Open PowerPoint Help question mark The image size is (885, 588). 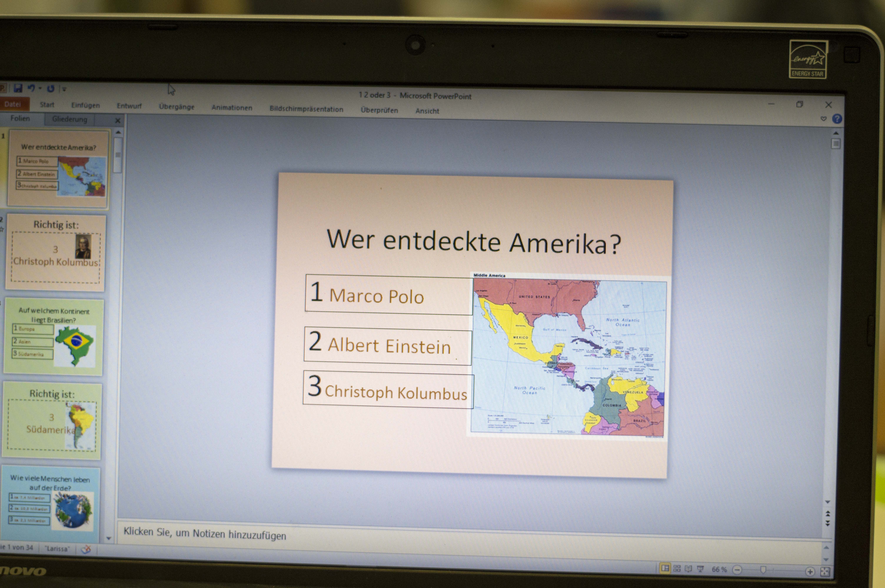pos(837,119)
